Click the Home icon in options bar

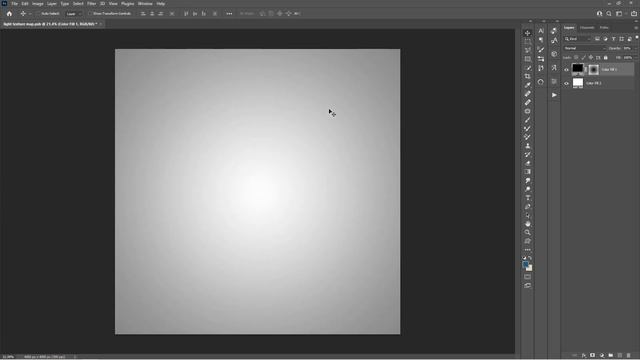pos(9,13)
